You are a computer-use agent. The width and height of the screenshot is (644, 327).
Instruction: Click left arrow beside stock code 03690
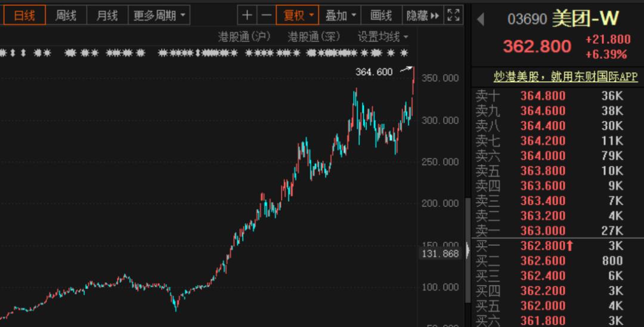click(x=481, y=19)
